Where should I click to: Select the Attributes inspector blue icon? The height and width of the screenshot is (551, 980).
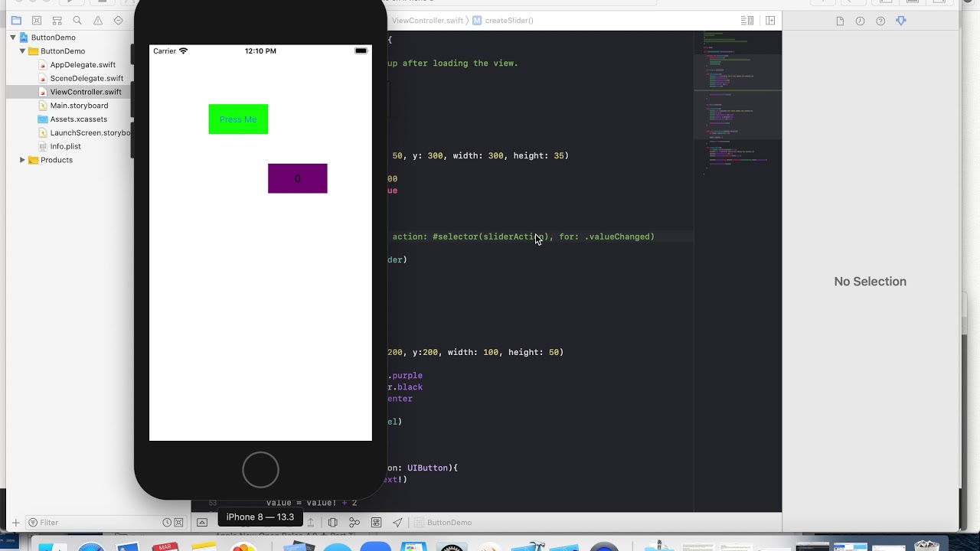click(901, 21)
